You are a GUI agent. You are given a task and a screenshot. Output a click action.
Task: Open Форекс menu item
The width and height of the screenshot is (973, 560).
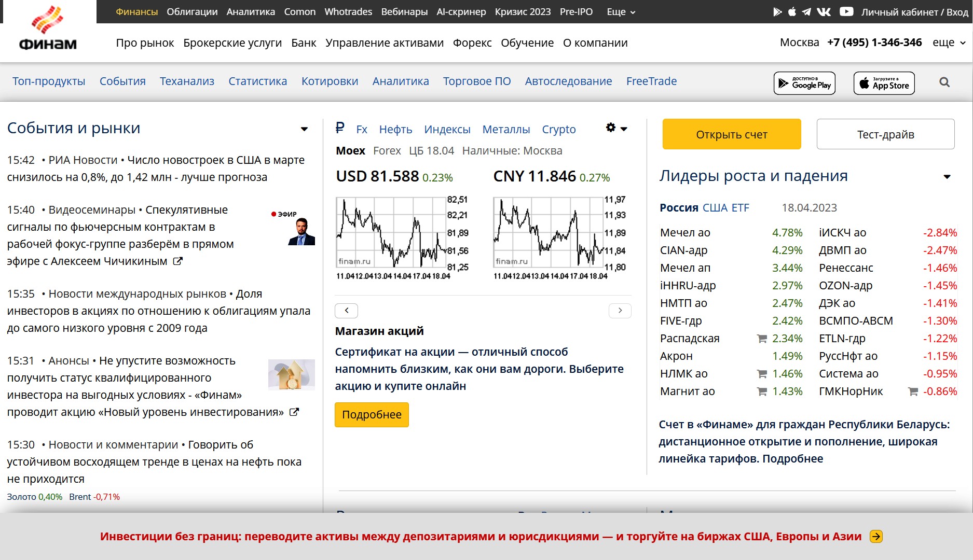point(472,43)
